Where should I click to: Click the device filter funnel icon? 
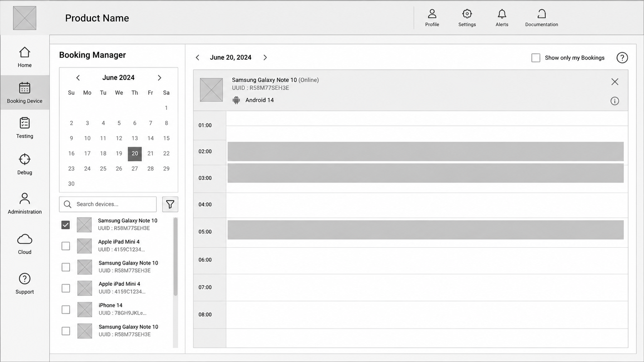click(x=170, y=204)
